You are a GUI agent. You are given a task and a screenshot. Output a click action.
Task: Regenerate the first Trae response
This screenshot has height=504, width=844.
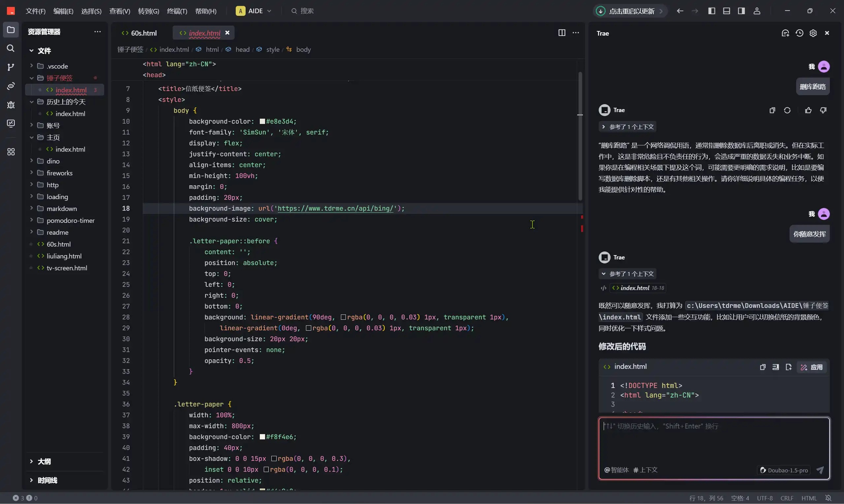click(787, 110)
